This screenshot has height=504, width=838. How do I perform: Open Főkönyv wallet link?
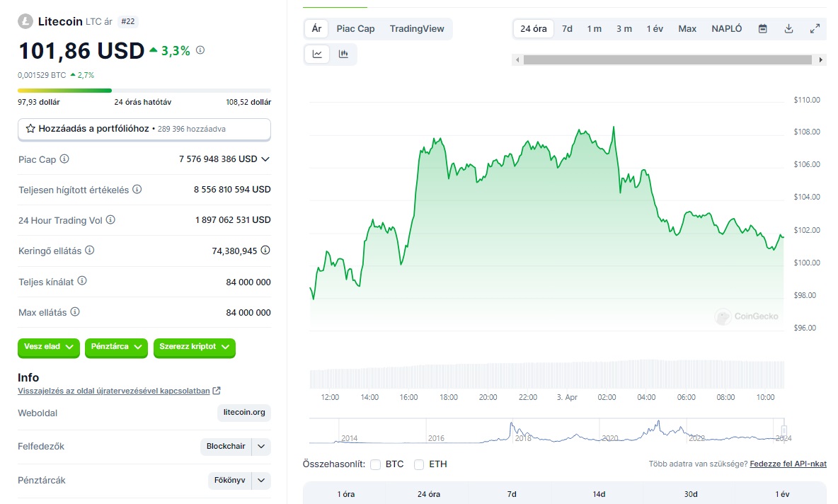[x=230, y=481]
